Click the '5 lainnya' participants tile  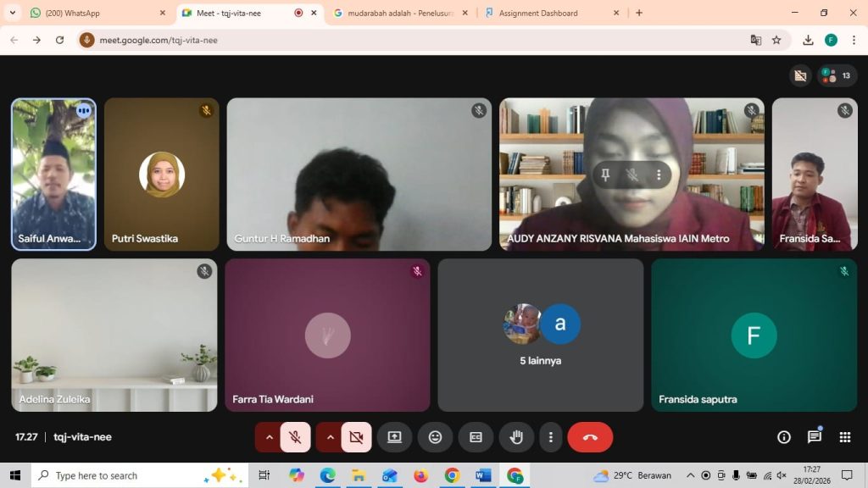coord(541,335)
